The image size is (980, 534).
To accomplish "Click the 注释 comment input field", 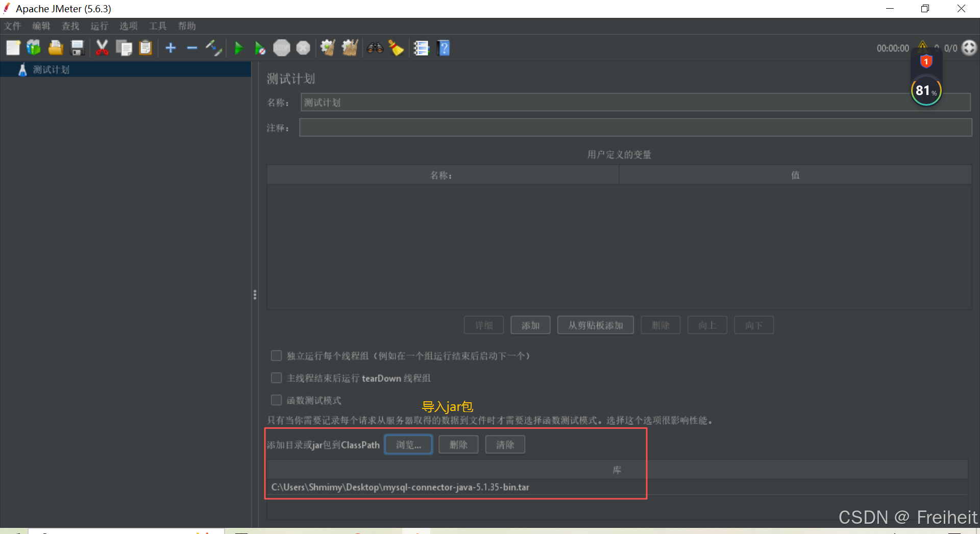I will click(635, 128).
